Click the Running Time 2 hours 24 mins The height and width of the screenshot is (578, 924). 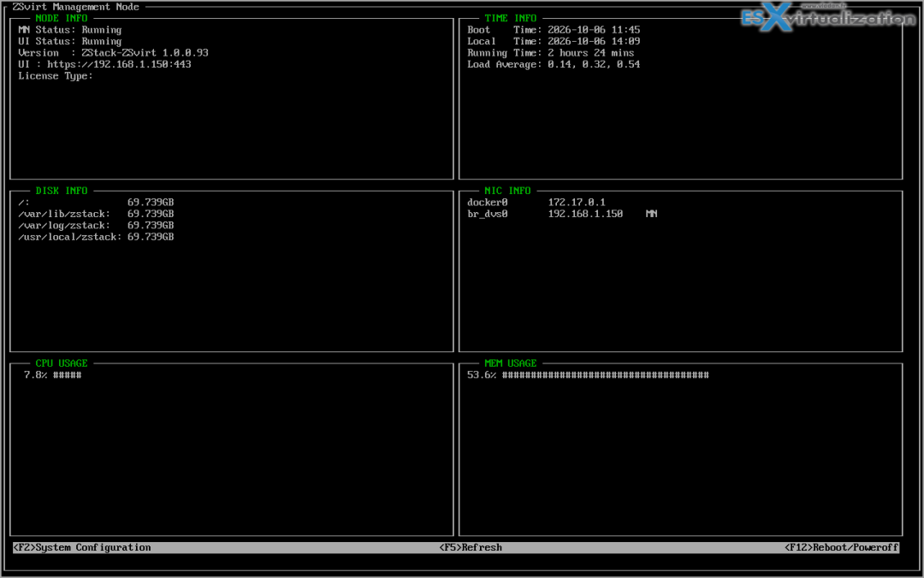pyautogui.click(x=550, y=52)
